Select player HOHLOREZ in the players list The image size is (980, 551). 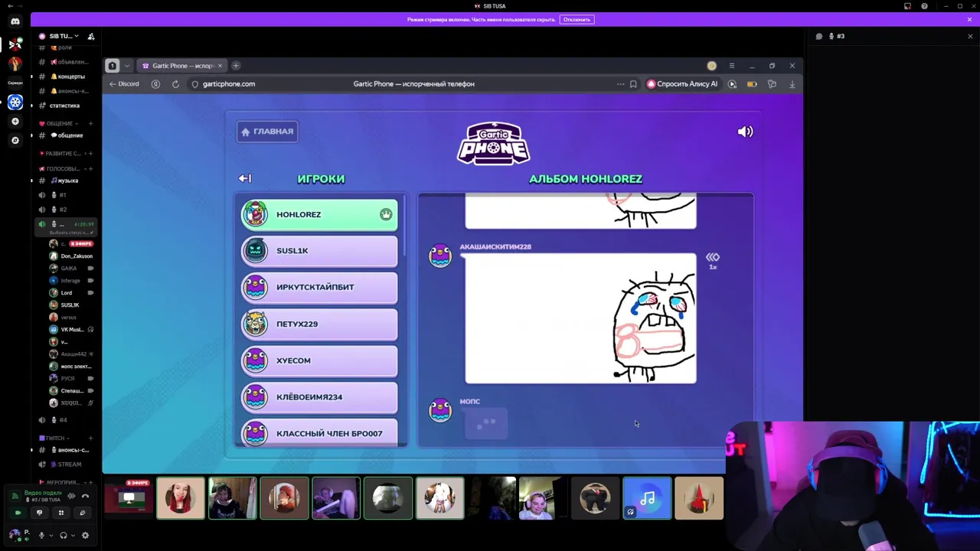(x=319, y=214)
